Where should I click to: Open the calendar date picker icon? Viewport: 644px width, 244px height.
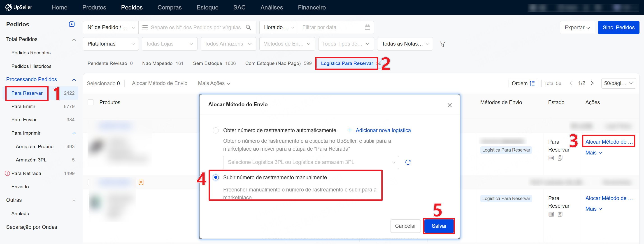tap(367, 28)
